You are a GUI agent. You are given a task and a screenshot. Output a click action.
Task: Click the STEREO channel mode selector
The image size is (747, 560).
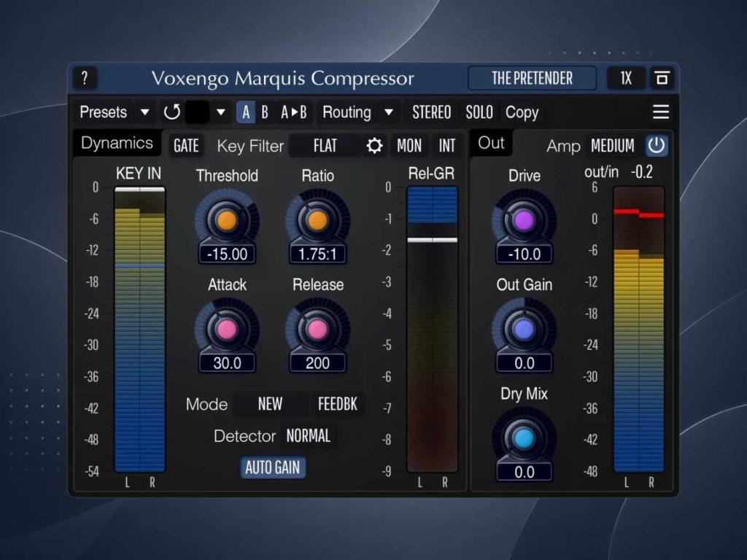pos(432,112)
